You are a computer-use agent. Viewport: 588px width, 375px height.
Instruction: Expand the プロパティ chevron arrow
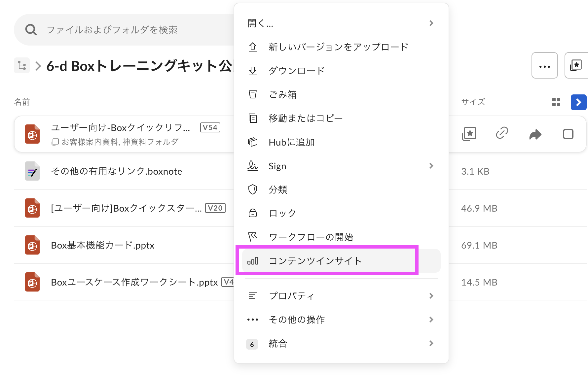(431, 296)
